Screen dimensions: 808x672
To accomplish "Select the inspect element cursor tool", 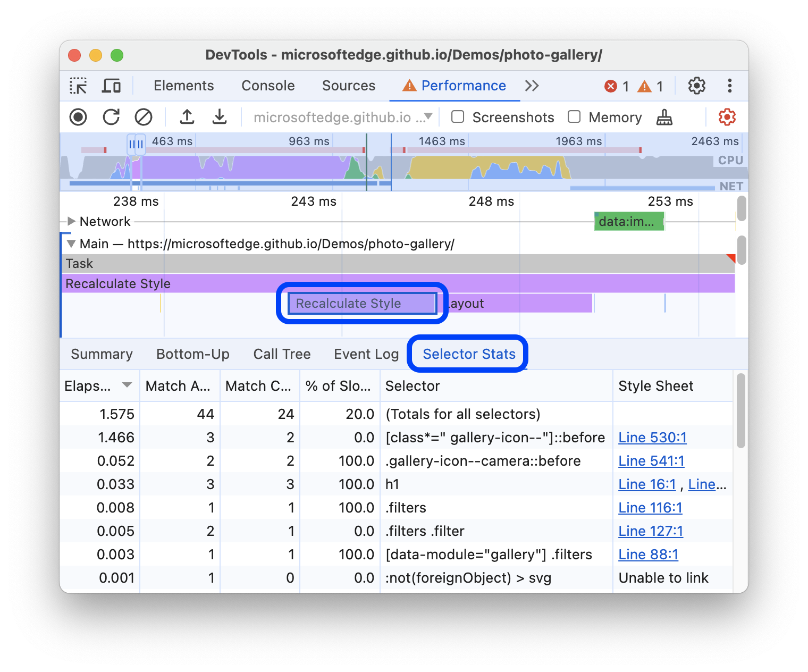I will (78, 86).
